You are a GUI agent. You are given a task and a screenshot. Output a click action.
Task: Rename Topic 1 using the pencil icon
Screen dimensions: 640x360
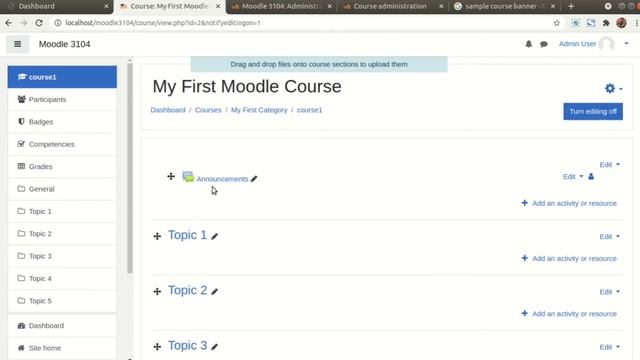click(x=215, y=236)
